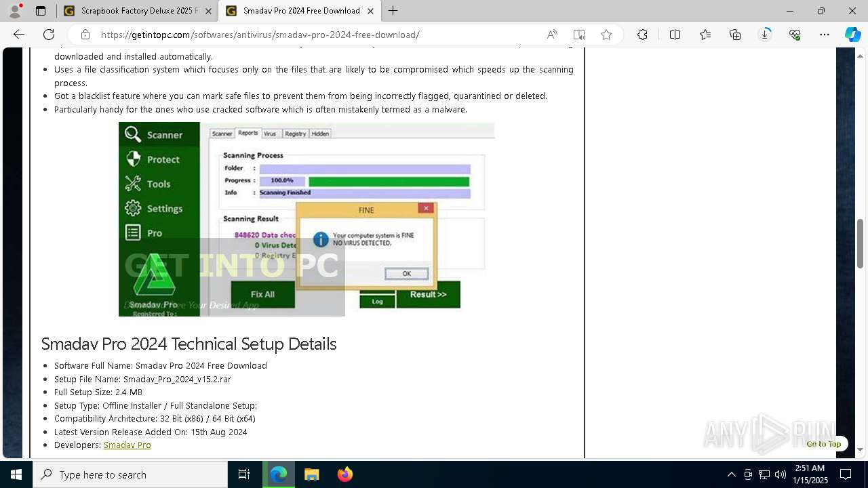Open the Extensions puzzle icon
868x488 pixels.
(642, 35)
